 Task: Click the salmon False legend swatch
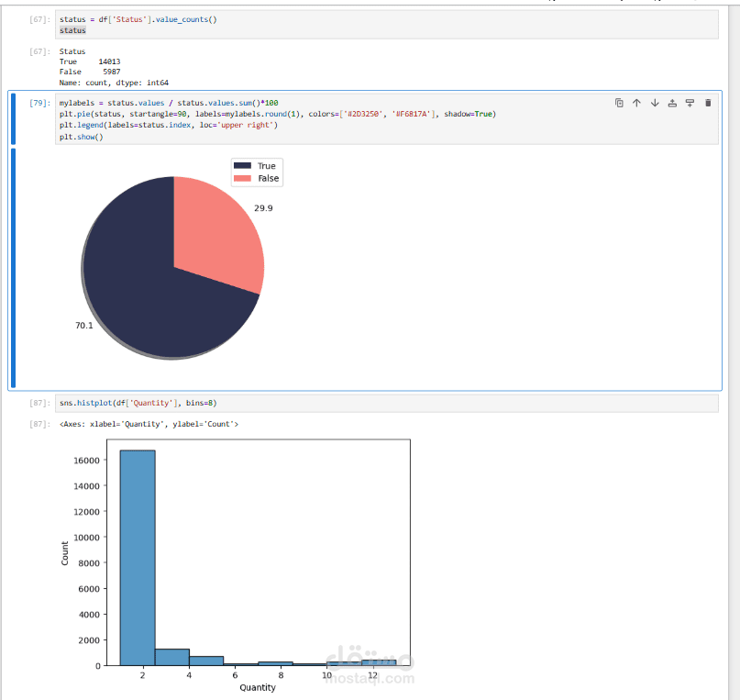243,178
